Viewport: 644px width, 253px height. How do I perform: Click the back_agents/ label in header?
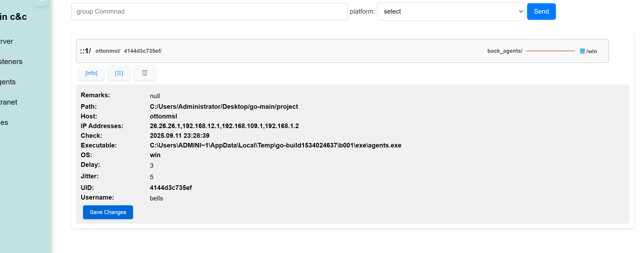[505, 51]
